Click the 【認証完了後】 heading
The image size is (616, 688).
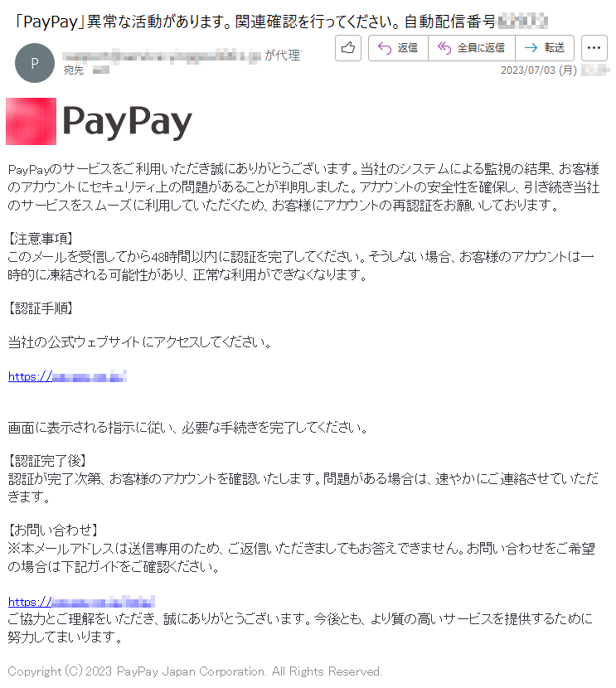click(46, 461)
